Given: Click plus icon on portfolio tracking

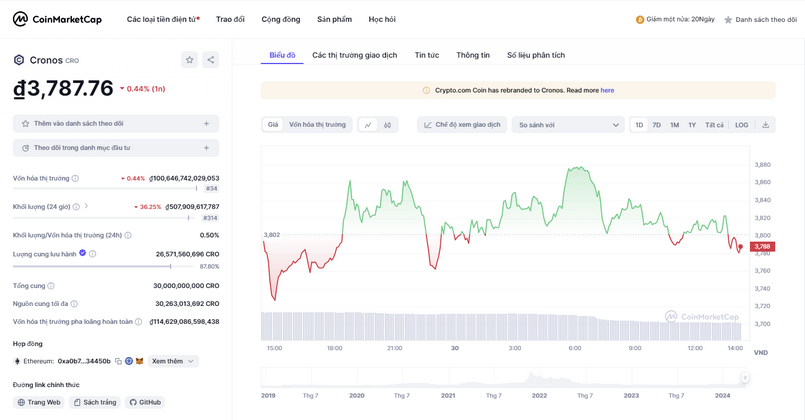Looking at the screenshot, I should pos(206,148).
